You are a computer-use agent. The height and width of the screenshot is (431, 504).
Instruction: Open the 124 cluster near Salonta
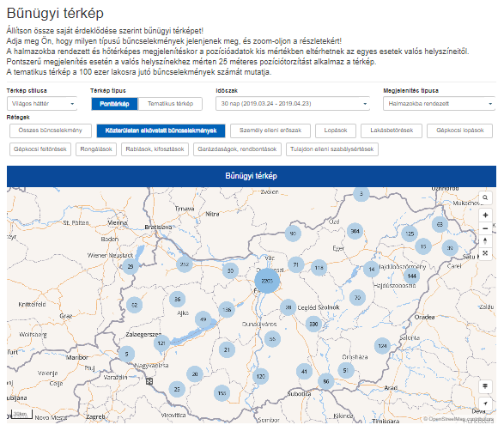(x=382, y=346)
